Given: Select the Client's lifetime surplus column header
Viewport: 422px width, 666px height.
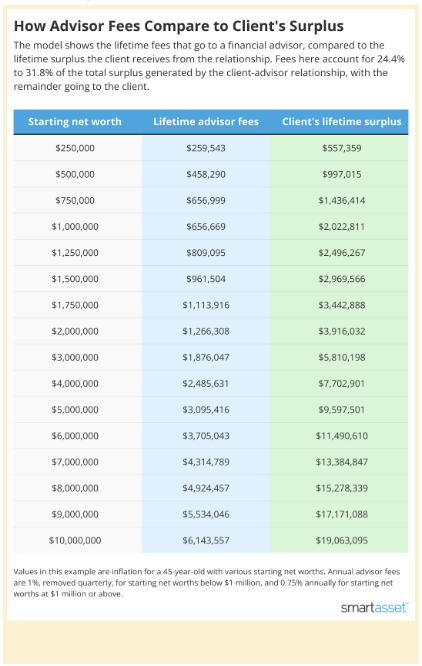Looking at the screenshot, I should pyautogui.click(x=341, y=122).
